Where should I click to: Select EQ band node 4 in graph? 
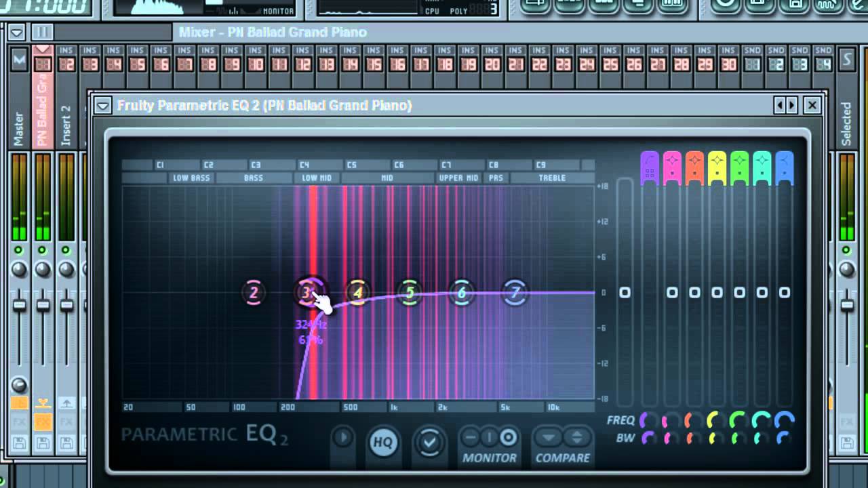tap(357, 293)
